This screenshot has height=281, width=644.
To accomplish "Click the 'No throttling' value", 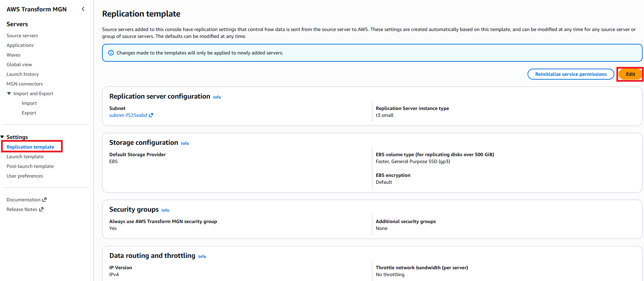I will click(x=390, y=274).
